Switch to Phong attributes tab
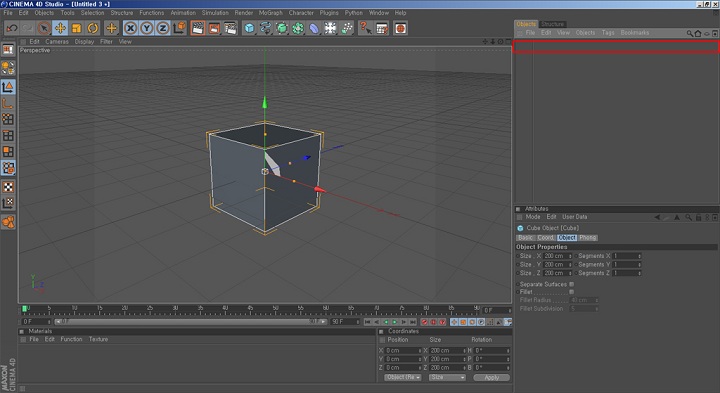Screen dimensions: 720x393 587,238
